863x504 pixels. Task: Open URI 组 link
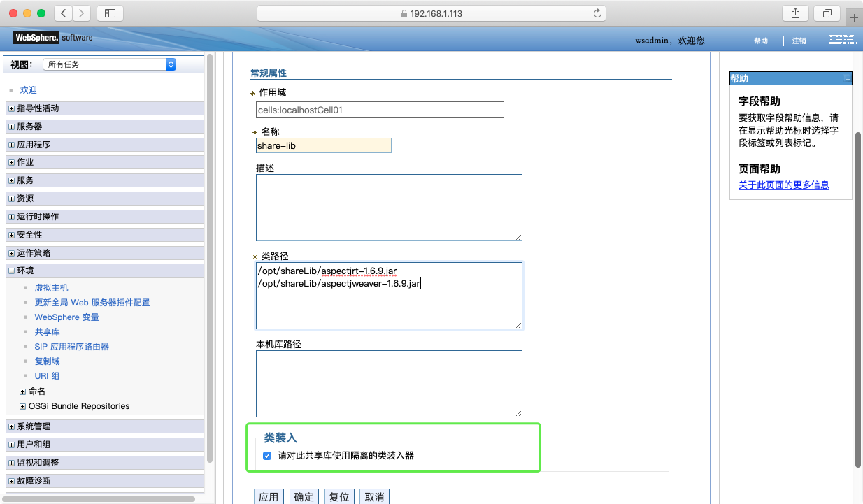tap(48, 376)
